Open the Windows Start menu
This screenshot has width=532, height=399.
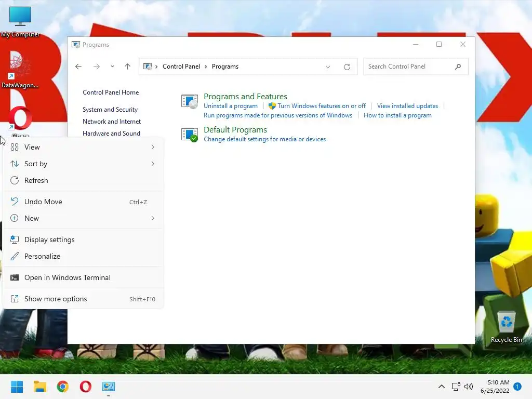point(17,387)
